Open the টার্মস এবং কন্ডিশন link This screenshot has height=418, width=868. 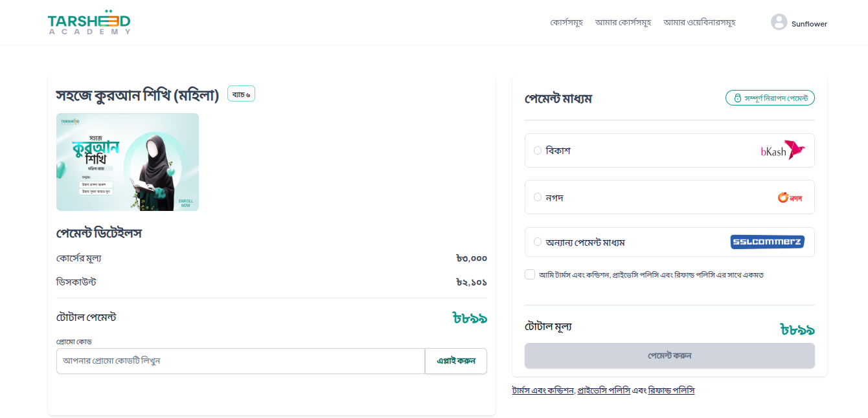coord(543,391)
